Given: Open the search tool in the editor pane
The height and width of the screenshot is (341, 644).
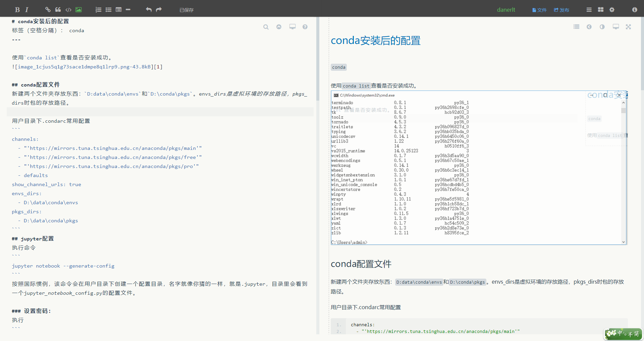Looking at the screenshot, I should [266, 27].
